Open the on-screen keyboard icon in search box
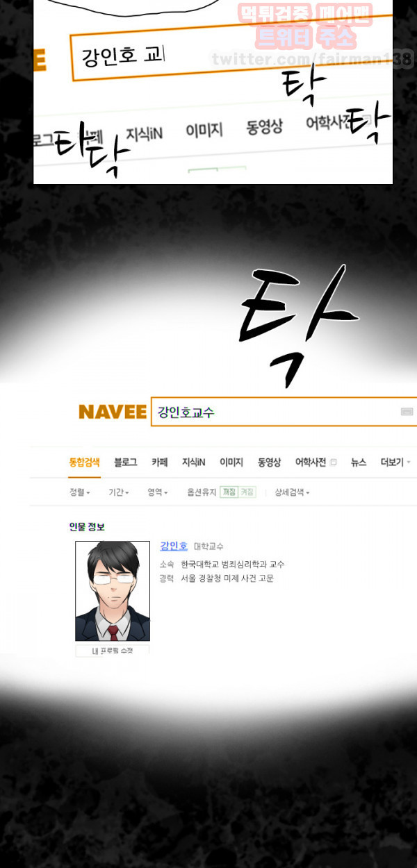417x868 pixels. (407, 412)
